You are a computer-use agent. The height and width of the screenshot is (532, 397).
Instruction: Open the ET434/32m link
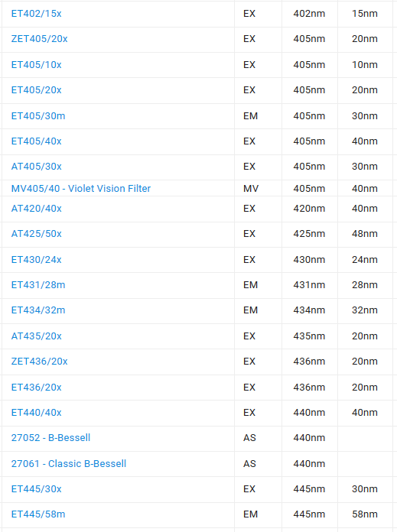[x=38, y=310]
